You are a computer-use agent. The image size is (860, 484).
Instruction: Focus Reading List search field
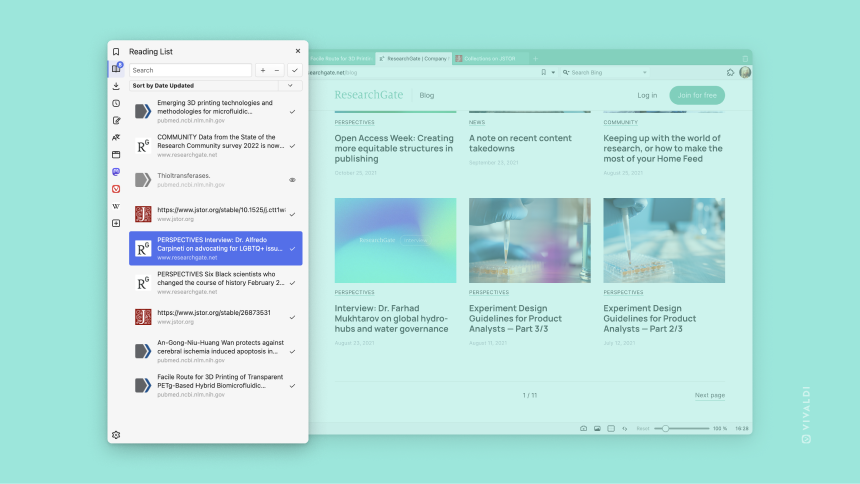[x=190, y=70]
